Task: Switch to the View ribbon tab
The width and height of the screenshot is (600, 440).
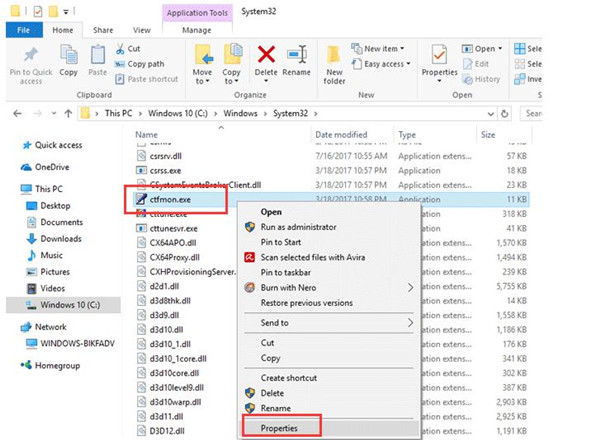Action: (142, 30)
